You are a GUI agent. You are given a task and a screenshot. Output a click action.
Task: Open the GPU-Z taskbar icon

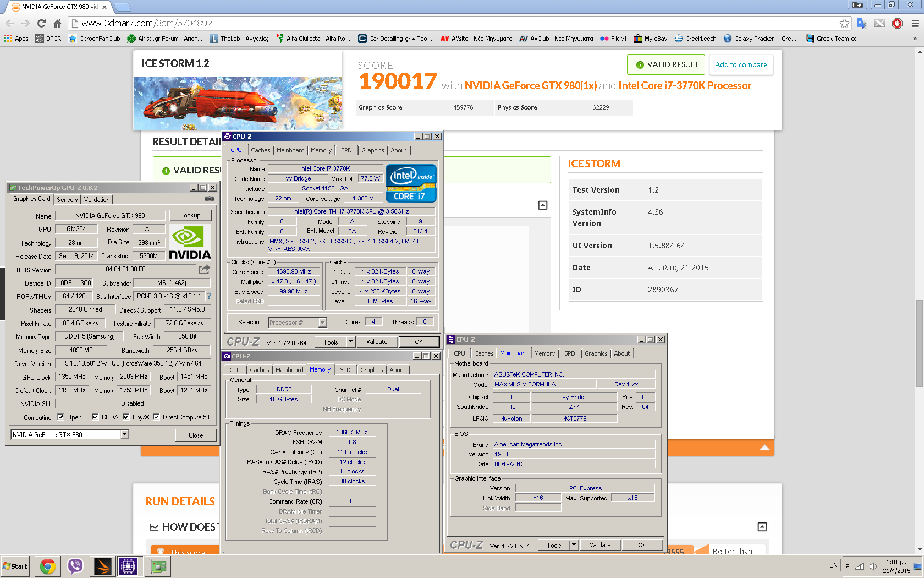pyautogui.click(x=158, y=566)
